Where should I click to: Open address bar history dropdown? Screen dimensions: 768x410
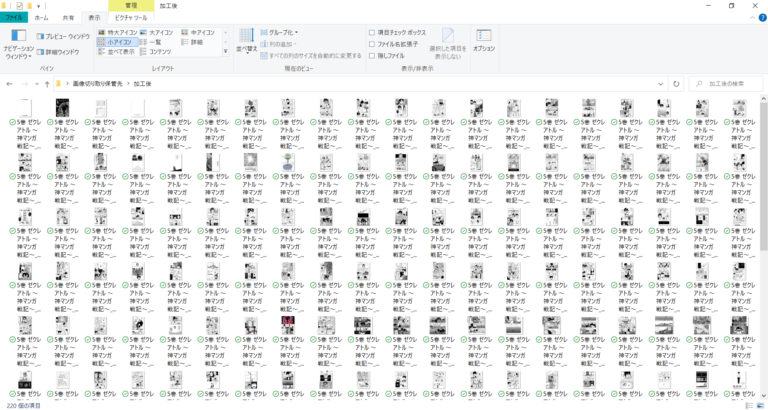pyautogui.click(x=662, y=84)
